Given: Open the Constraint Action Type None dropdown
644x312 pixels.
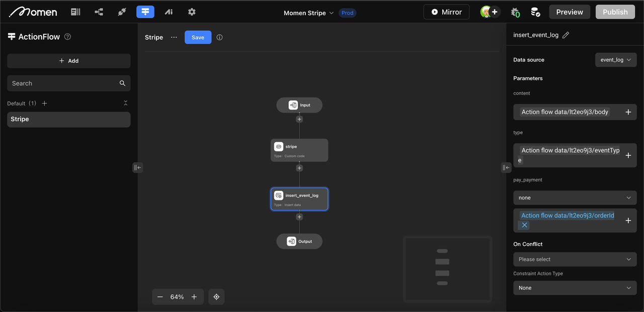Looking at the screenshot, I should [x=575, y=288].
